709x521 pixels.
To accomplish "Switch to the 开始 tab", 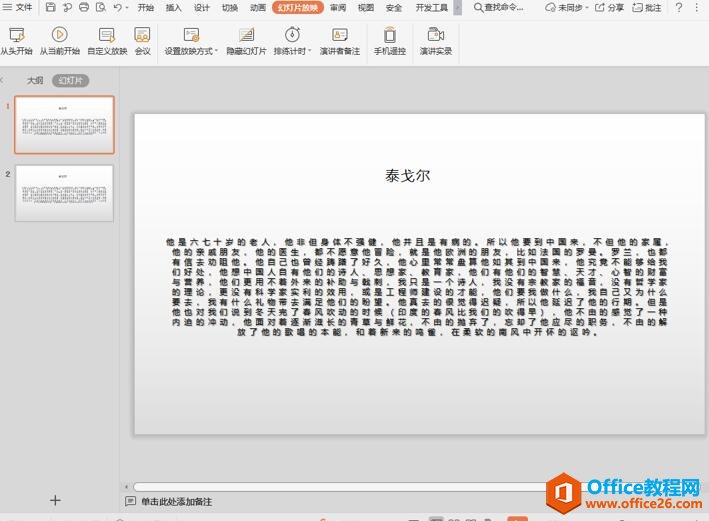I will click(146, 8).
